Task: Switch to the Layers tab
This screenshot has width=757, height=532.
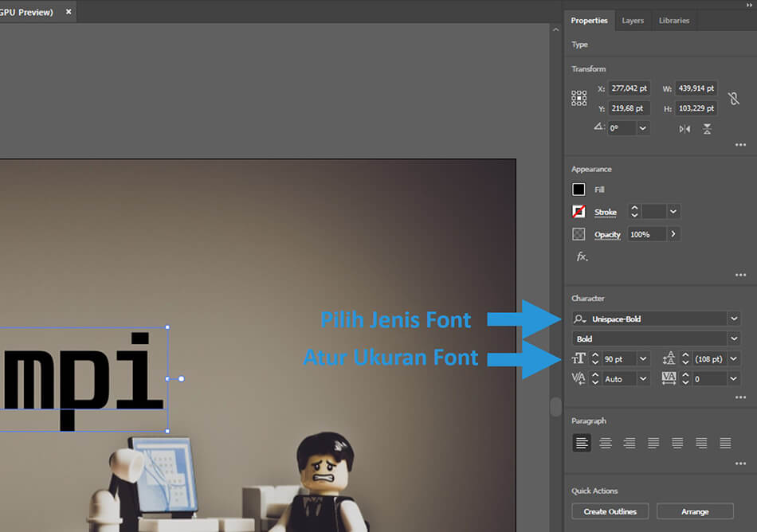Action: (633, 20)
